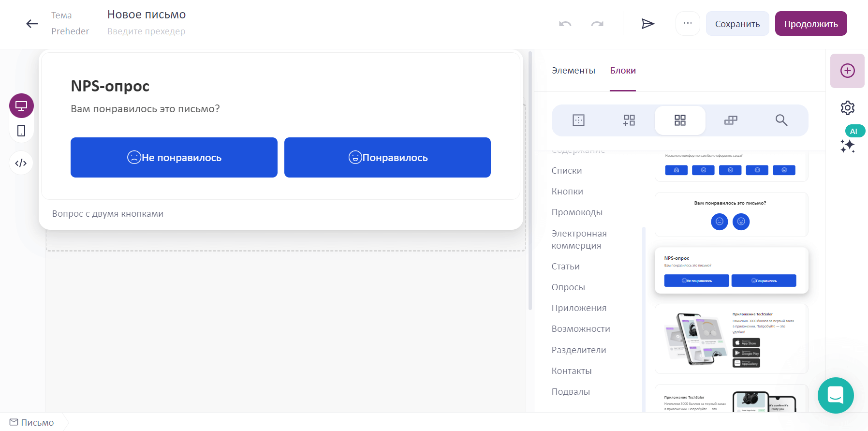Click the back arrow icon

point(32,24)
